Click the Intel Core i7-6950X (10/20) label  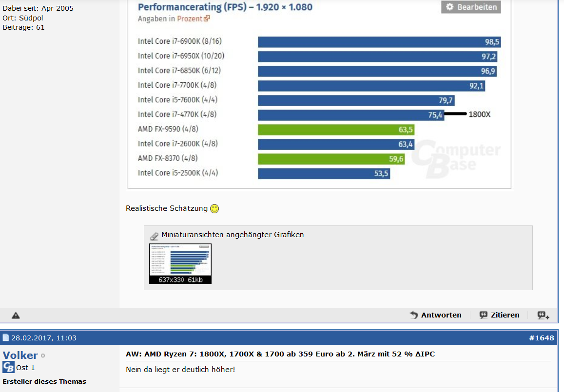[181, 56]
